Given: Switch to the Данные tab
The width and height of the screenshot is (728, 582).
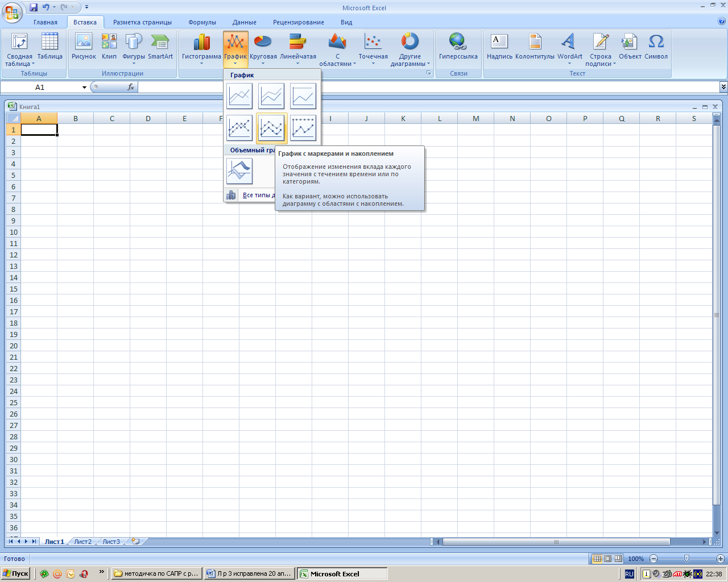Looking at the screenshot, I should 245,22.
